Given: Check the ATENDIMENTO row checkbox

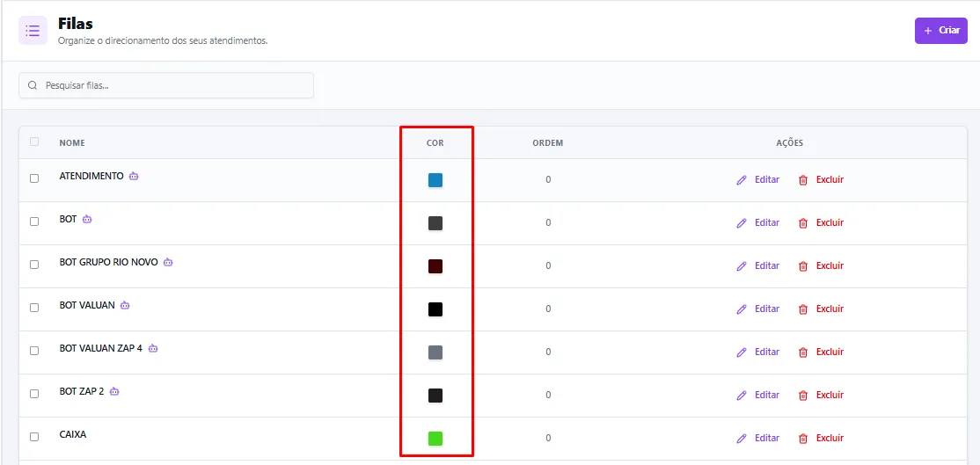Looking at the screenshot, I should tap(34, 178).
